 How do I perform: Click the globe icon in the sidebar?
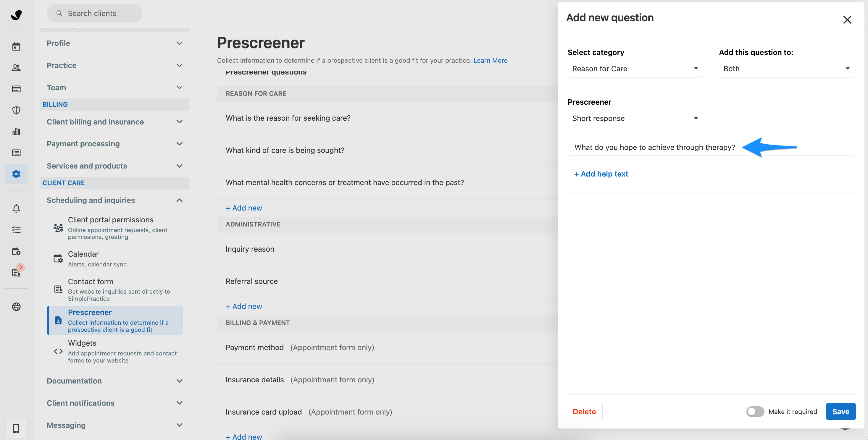point(16,307)
